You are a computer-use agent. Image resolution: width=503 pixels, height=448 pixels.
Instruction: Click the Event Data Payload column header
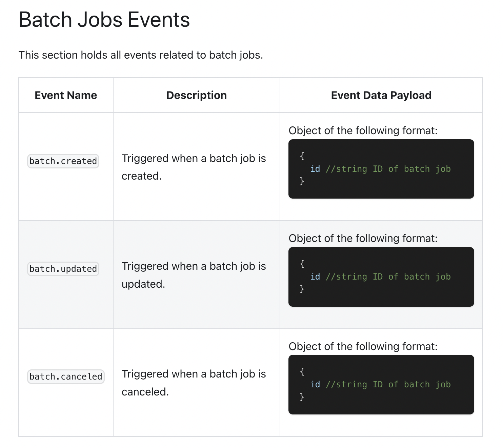pos(381,95)
